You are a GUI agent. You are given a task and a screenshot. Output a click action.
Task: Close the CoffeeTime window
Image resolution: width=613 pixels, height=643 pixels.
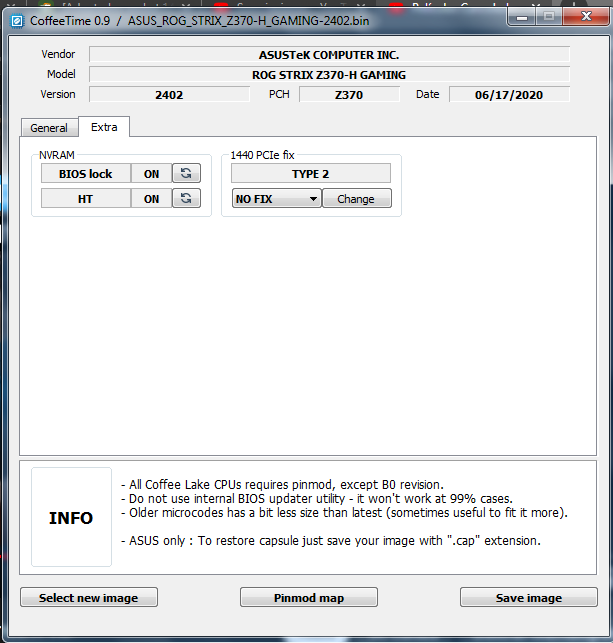(x=586, y=17)
